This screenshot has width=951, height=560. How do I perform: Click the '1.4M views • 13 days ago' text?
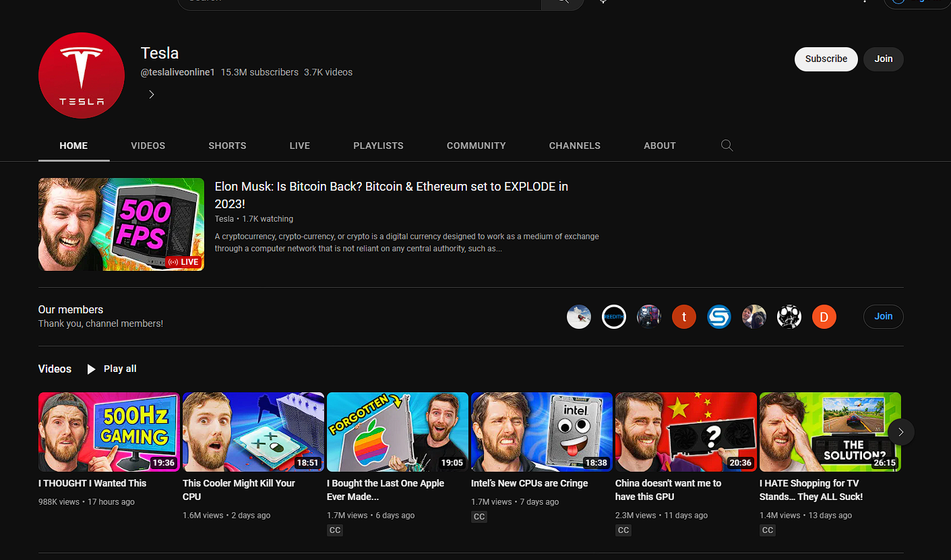pyautogui.click(x=806, y=516)
